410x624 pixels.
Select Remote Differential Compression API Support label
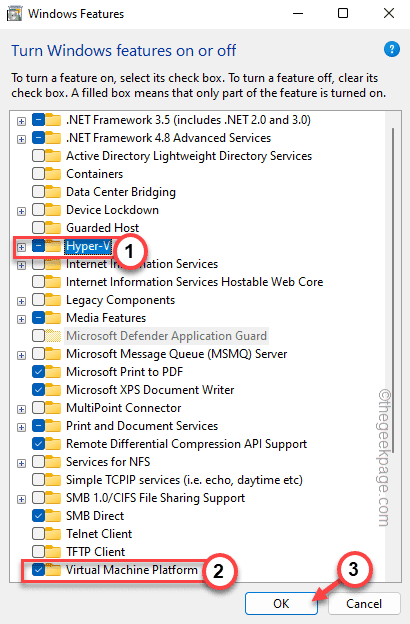pos(186,444)
